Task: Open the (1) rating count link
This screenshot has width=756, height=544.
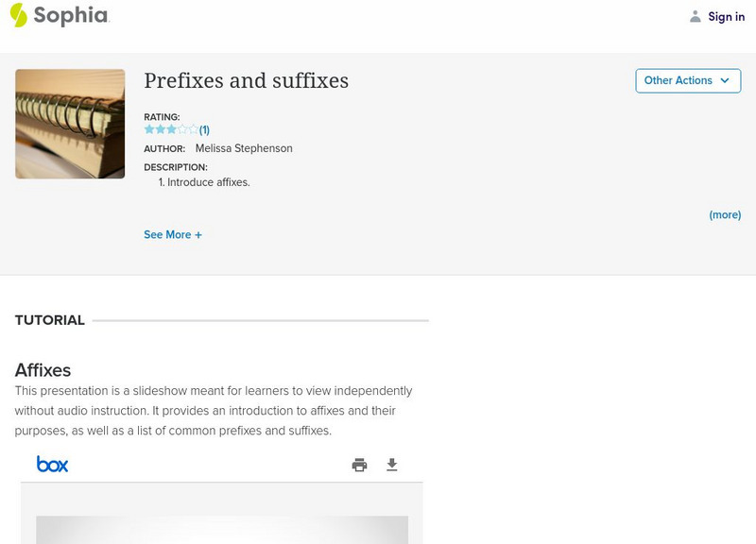Action: (x=204, y=130)
